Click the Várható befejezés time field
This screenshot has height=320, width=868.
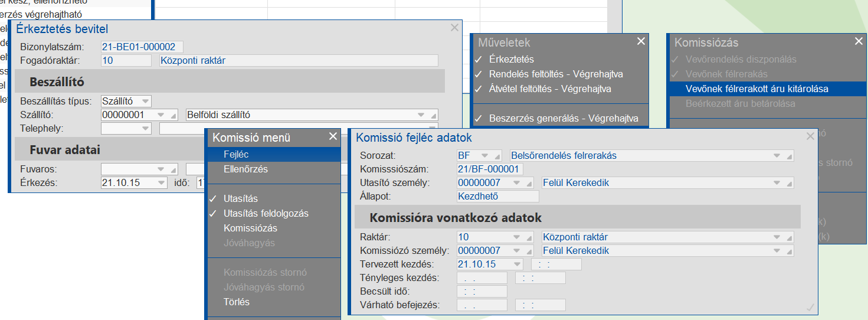pyautogui.click(x=541, y=305)
